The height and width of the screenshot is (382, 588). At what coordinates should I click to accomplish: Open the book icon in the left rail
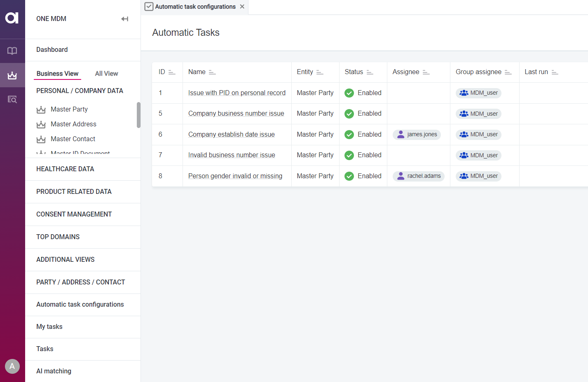pyautogui.click(x=12, y=51)
